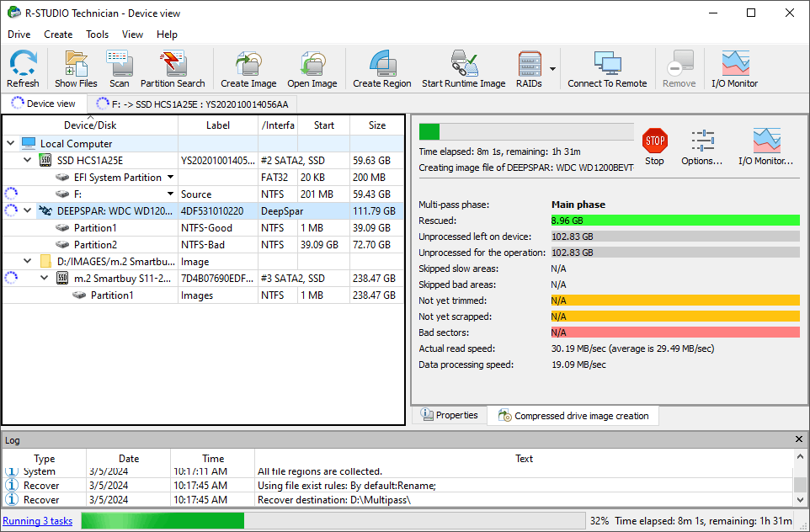Click the orange Not yet scrapped bar
Screen dimensions: 810x532
click(x=675, y=317)
